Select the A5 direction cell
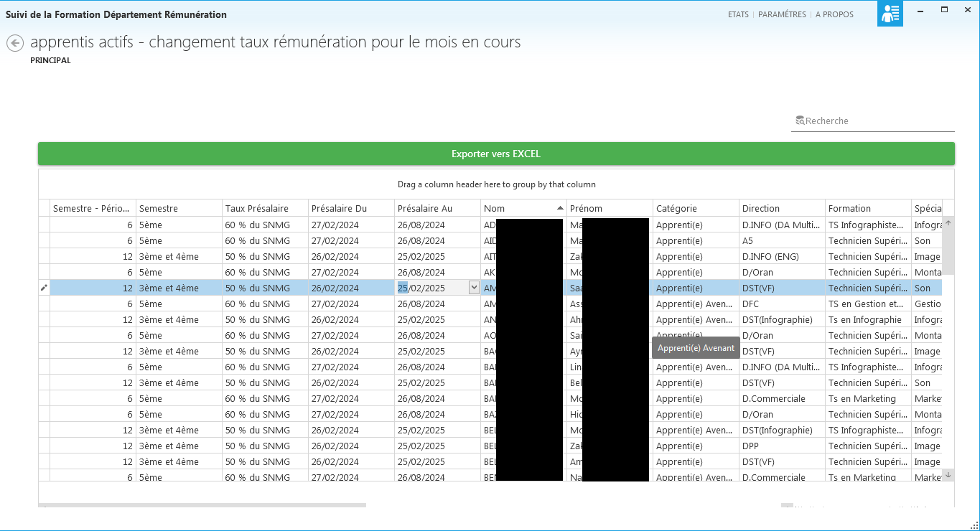 pos(782,240)
